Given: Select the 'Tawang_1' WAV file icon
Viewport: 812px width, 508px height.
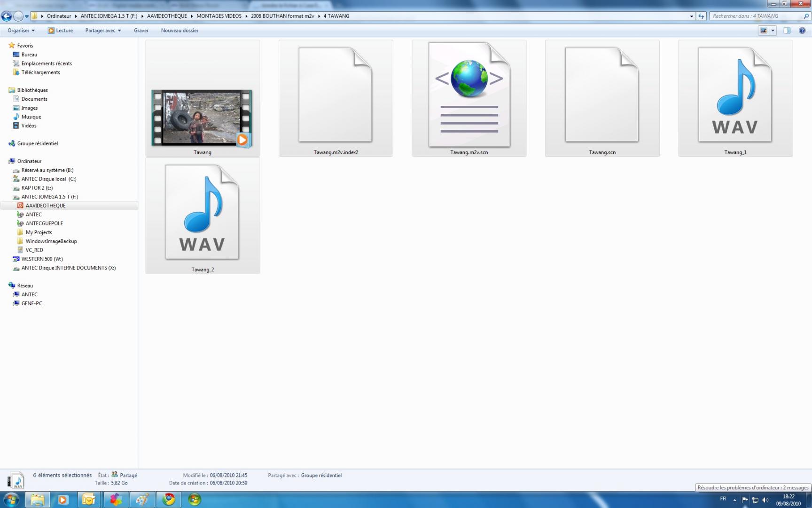Looking at the screenshot, I should click(x=735, y=95).
